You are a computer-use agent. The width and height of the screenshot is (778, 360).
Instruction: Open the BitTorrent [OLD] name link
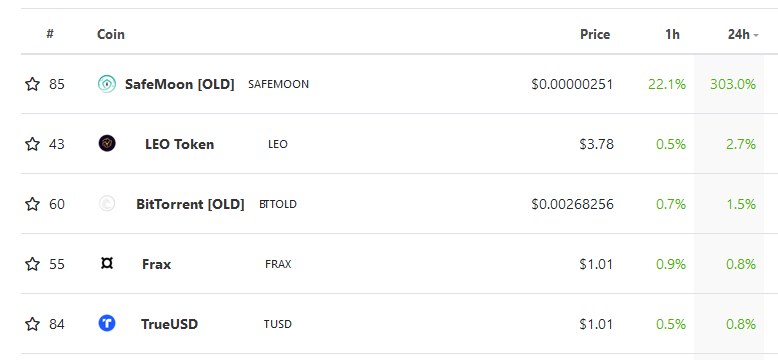[191, 204]
